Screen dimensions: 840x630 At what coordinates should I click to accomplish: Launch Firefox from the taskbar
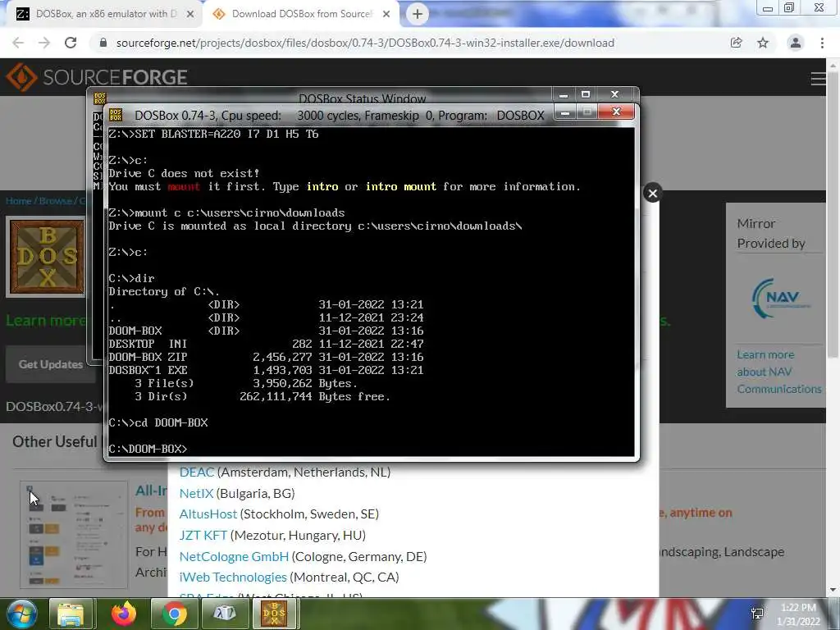[124, 614]
